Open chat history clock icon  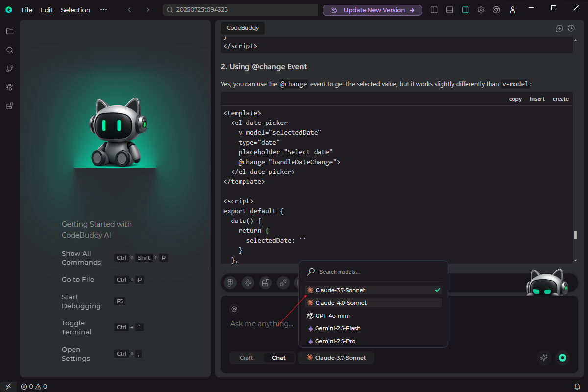[x=571, y=28]
